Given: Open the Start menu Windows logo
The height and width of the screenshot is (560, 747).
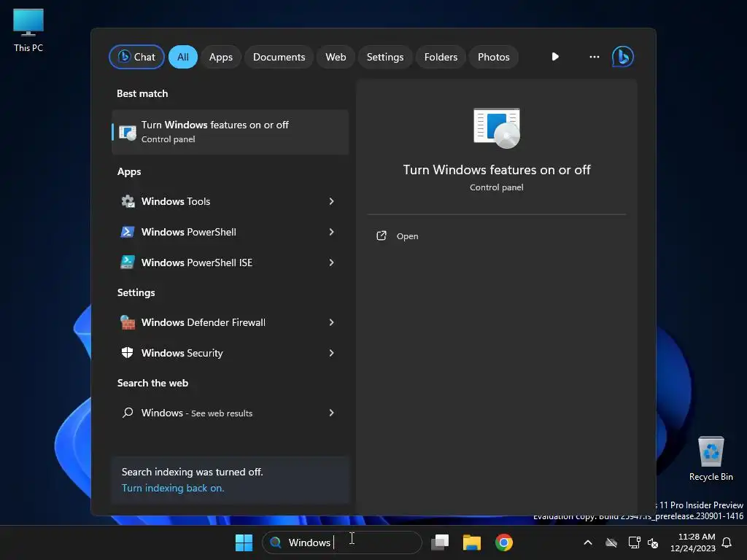Looking at the screenshot, I should (x=244, y=542).
